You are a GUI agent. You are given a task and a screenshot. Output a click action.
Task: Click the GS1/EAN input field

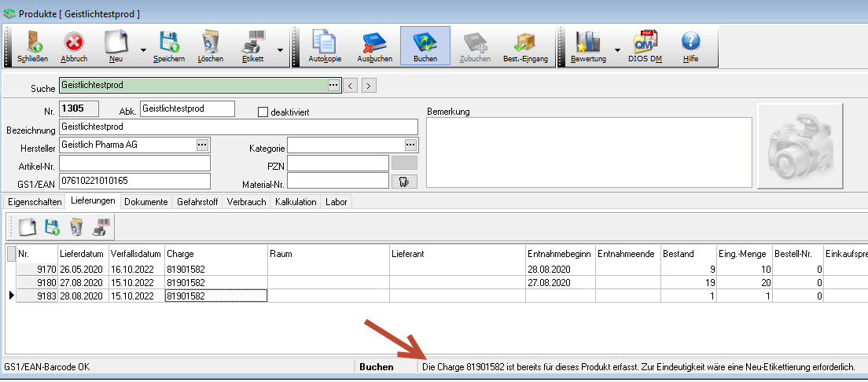(135, 181)
